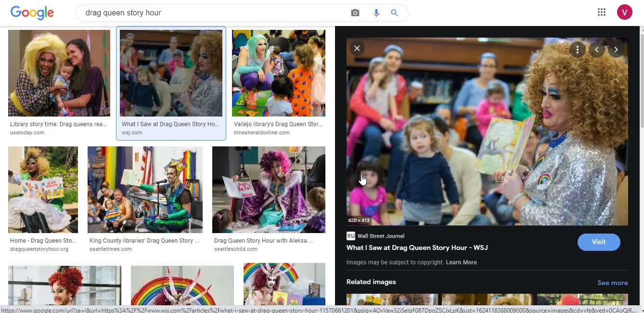Select Vallejo library's Drag Queen Story thumbnail
Image resolution: width=644 pixels, height=313 pixels.
pos(279,73)
